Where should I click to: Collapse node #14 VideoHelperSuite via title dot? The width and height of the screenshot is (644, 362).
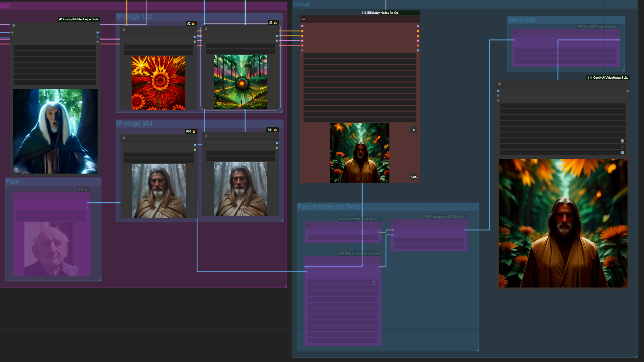[x=500, y=84]
